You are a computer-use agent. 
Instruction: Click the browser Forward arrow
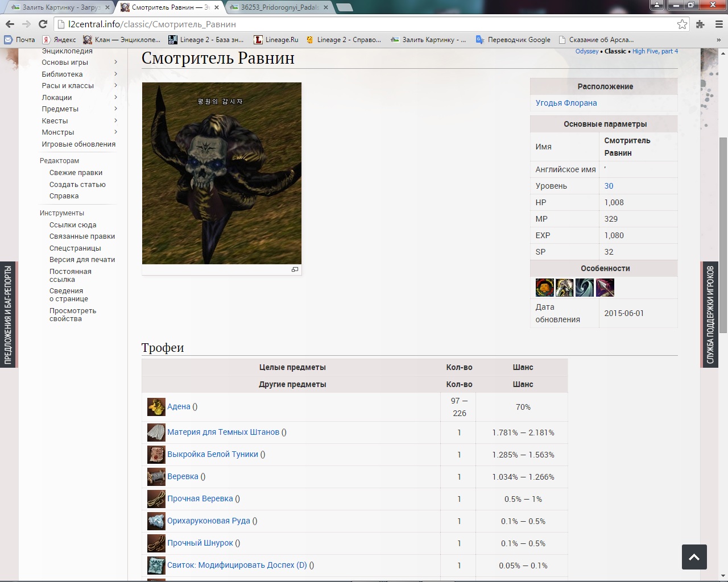point(26,24)
